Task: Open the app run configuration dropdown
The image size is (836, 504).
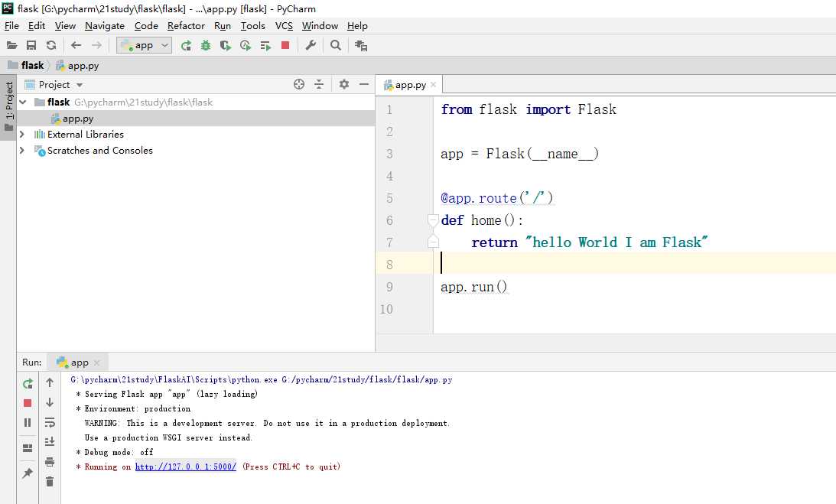Action: click(144, 45)
